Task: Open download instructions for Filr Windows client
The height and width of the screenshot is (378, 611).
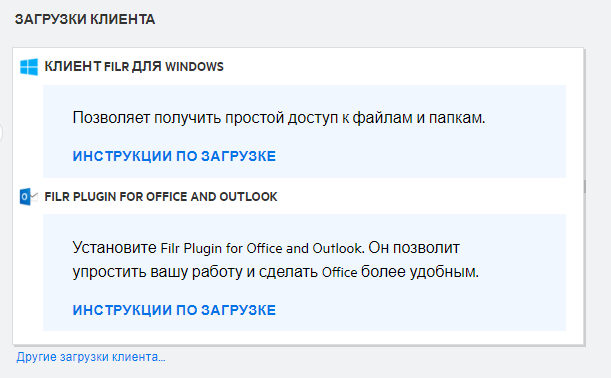Action: coord(174,156)
